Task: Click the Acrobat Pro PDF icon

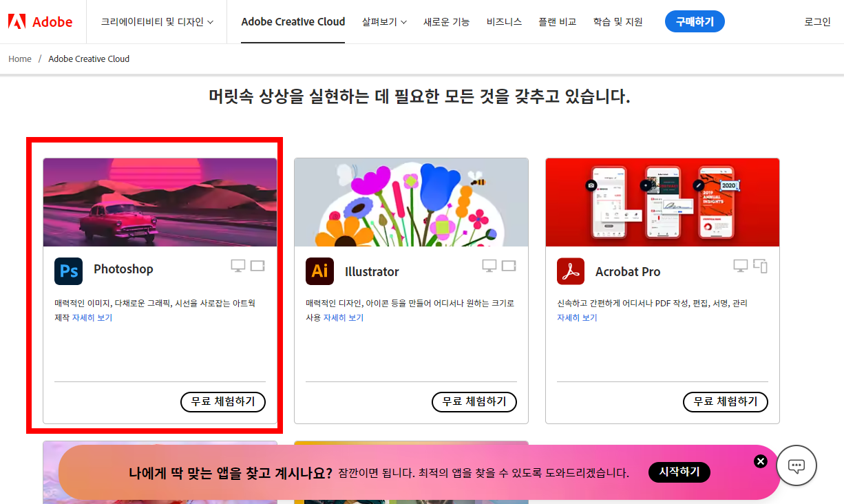Action: [x=571, y=271]
